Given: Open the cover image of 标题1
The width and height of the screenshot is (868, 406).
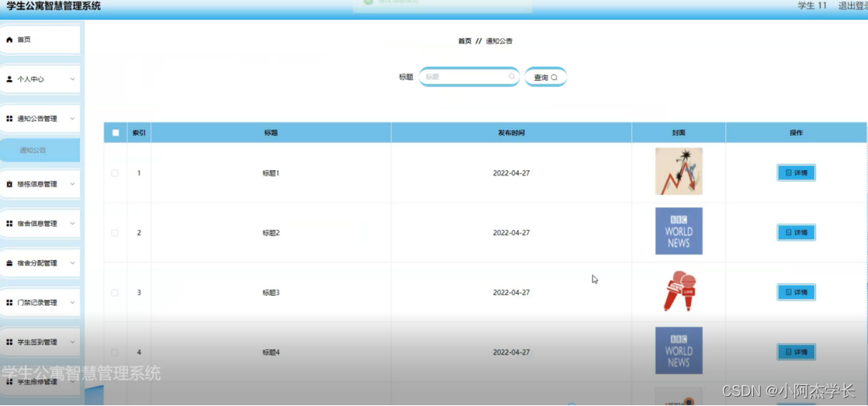Looking at the screenshot, I should [679, 172].
